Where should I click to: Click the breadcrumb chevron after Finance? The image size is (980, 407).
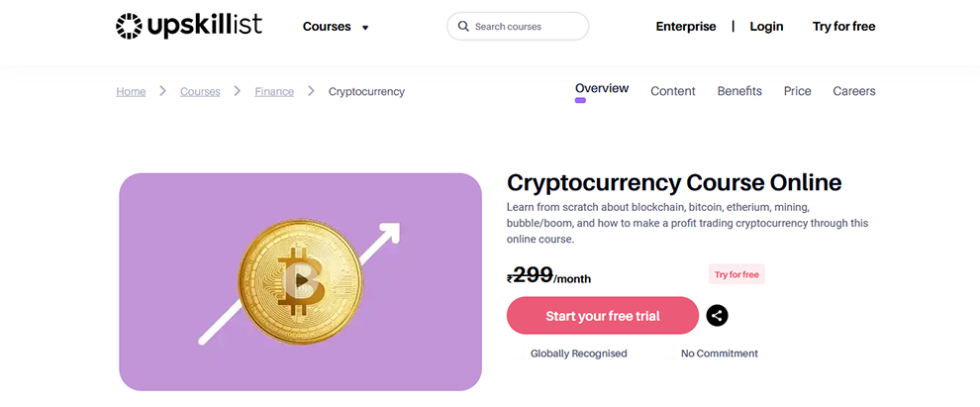(x=311, y=91)
